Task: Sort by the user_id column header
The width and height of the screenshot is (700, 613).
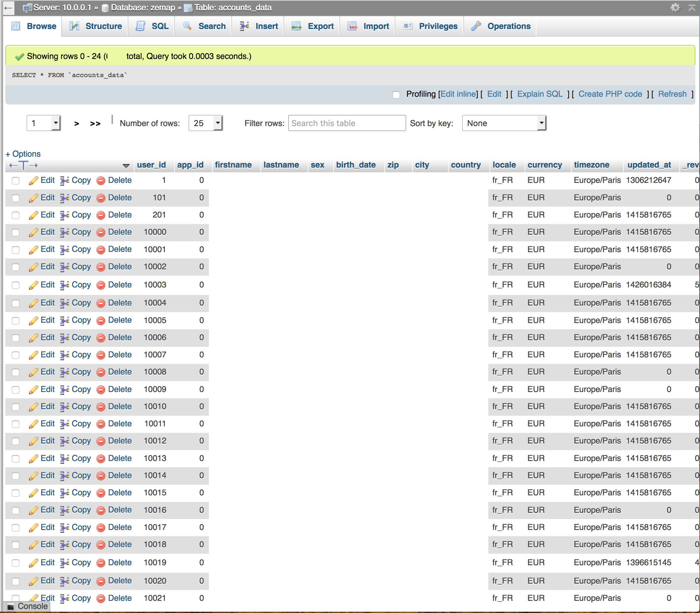Action: click(151, 165)
